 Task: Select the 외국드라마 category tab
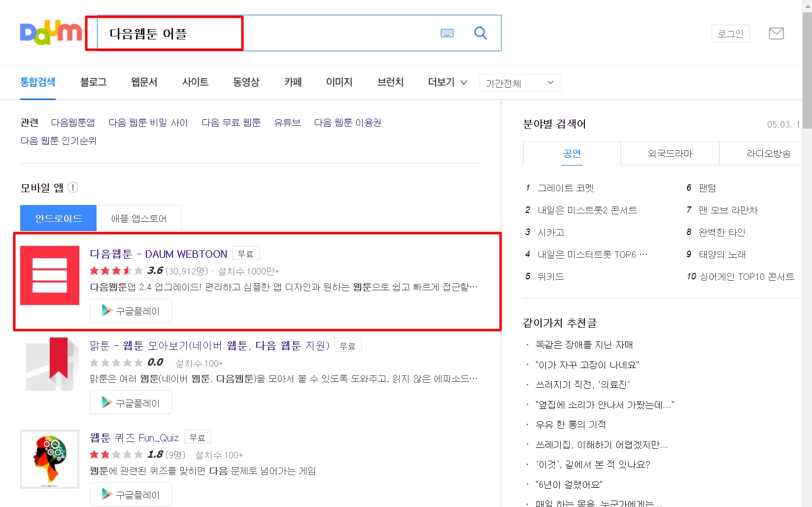[670, 153]
